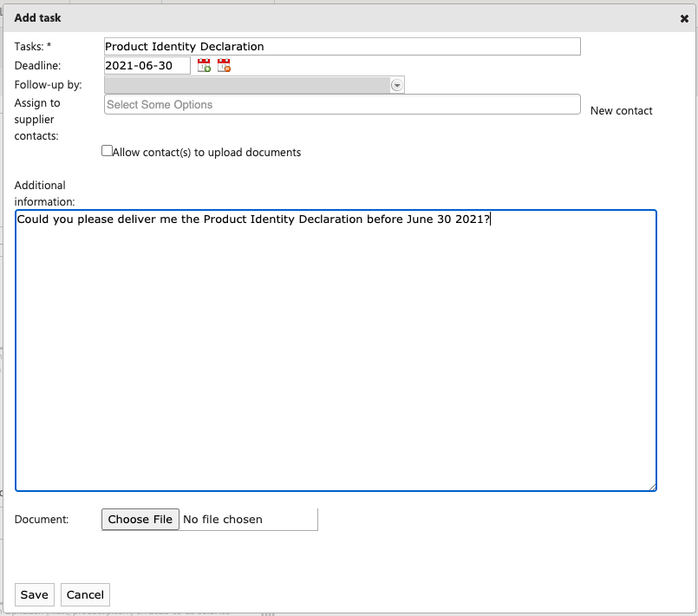The height and width of the screenshot is (616, 698).
Task: Choose a file to attach as Document
Action: click(140, 520)
